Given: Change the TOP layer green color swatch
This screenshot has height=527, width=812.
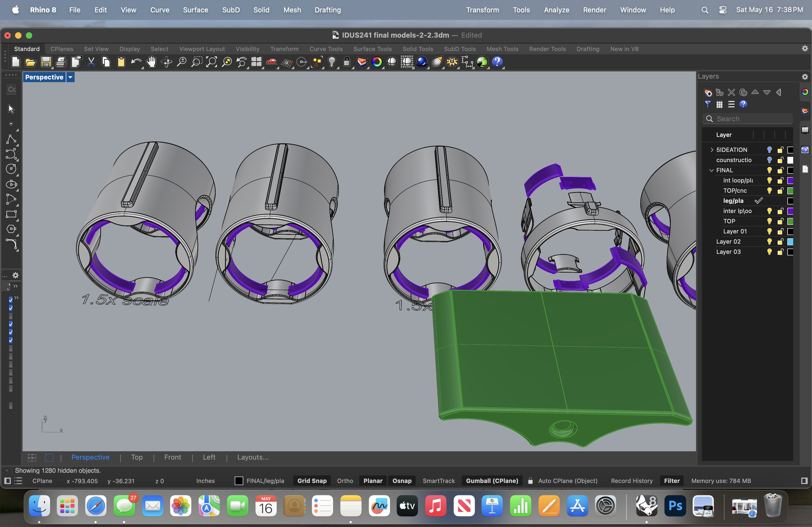Looking at the screenshot, I should coord(790,221).
